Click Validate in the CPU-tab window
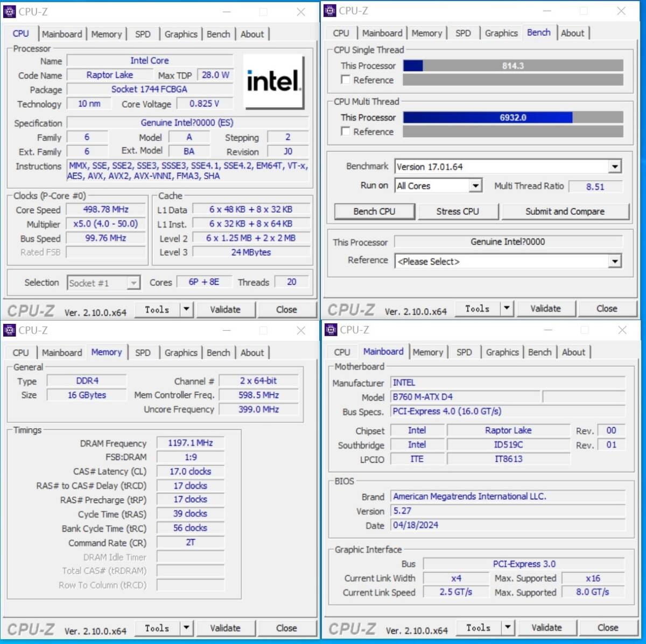The width and height of the screenshot is (646, 644). click(x=225, y=309)
